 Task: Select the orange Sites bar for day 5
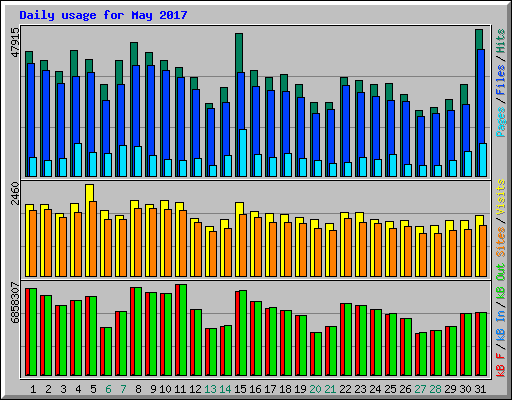pyautogui.click(x=93, y=239)
